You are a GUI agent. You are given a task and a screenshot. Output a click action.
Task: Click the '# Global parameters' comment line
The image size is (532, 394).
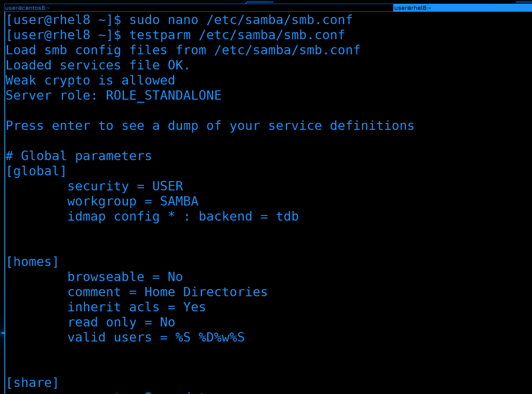(x=78, y=156)
